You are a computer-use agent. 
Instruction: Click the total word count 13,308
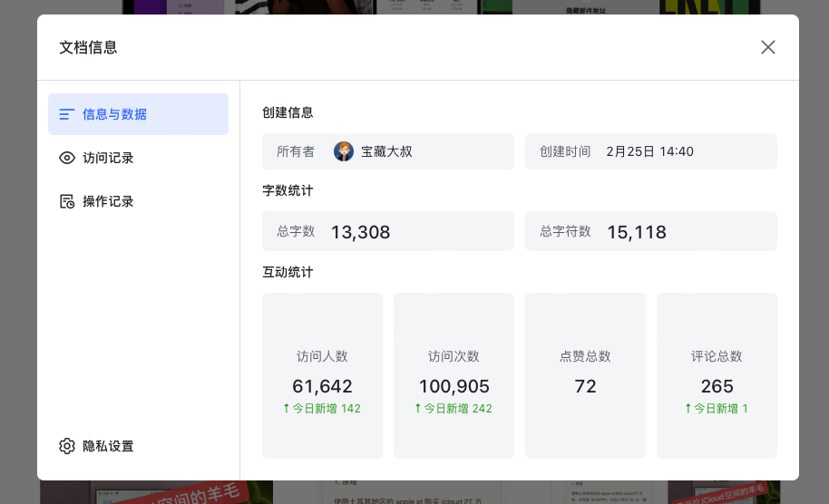[x=361, y=232]
